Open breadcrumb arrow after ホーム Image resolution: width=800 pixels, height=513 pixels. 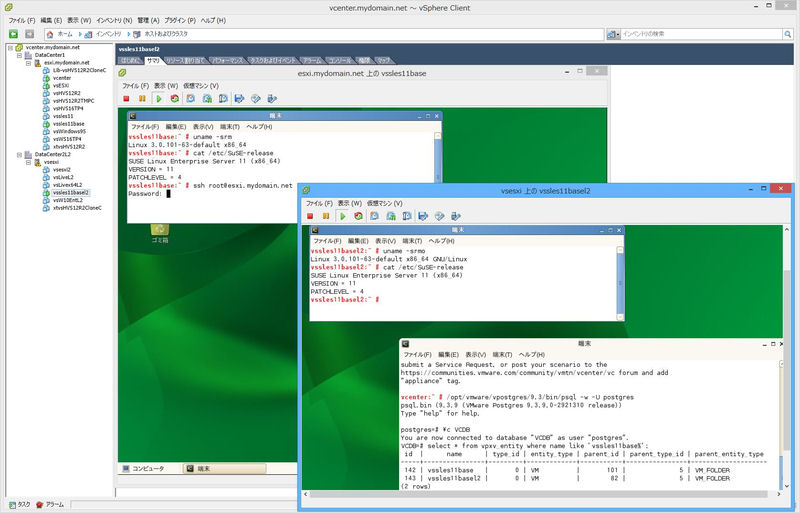[x=80, y=34]
